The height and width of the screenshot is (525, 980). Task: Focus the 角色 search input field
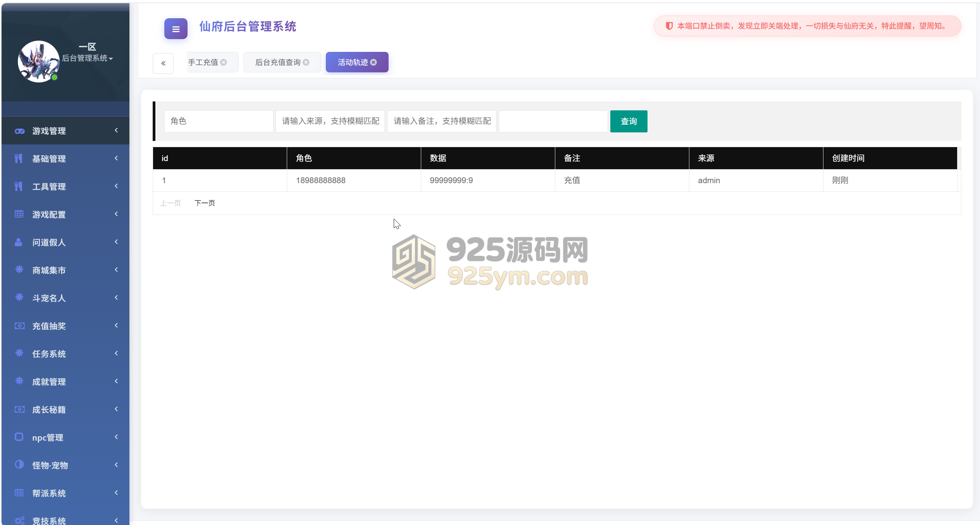[219, 121]
